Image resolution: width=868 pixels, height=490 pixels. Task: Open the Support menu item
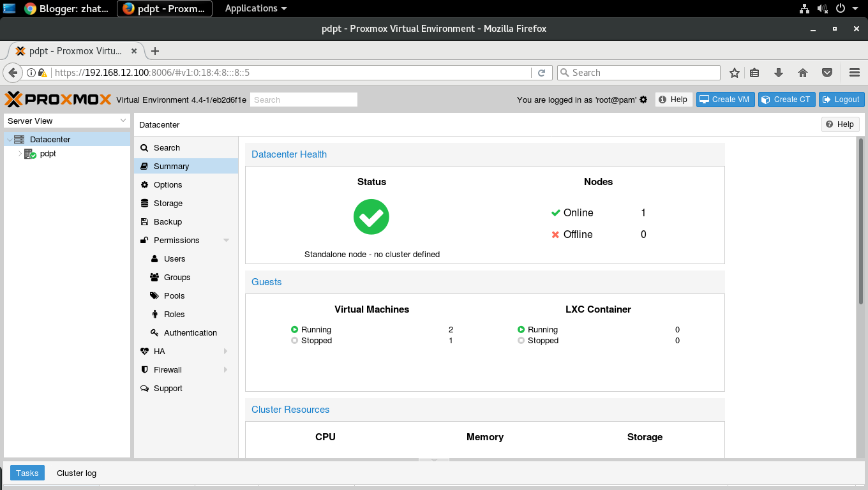[186, 389]
